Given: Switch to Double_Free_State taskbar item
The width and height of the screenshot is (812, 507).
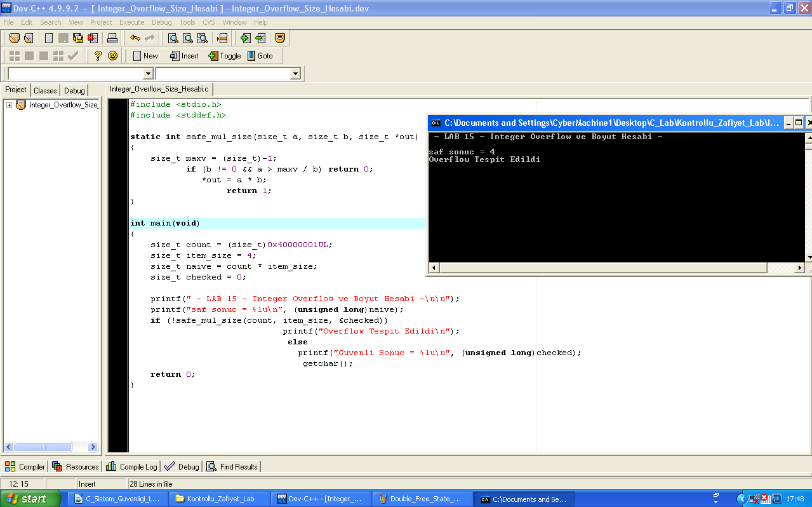Looking at the screenshot, I should coord(423,499).
